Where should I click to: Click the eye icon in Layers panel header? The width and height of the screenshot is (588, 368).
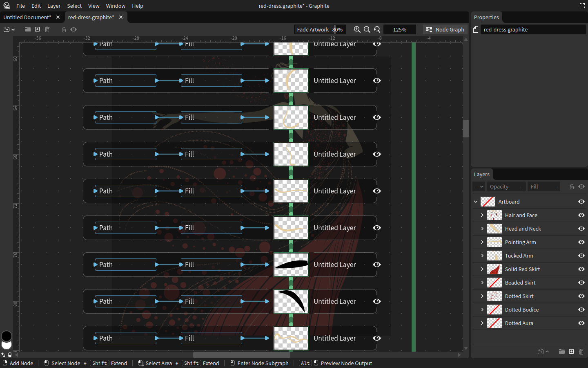581,186
